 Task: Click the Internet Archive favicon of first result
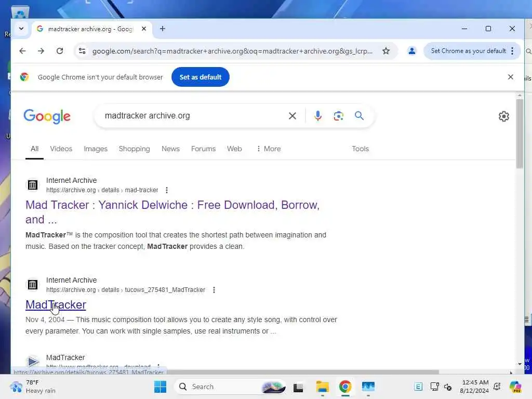pyautogui.click(x=33, y=185)
